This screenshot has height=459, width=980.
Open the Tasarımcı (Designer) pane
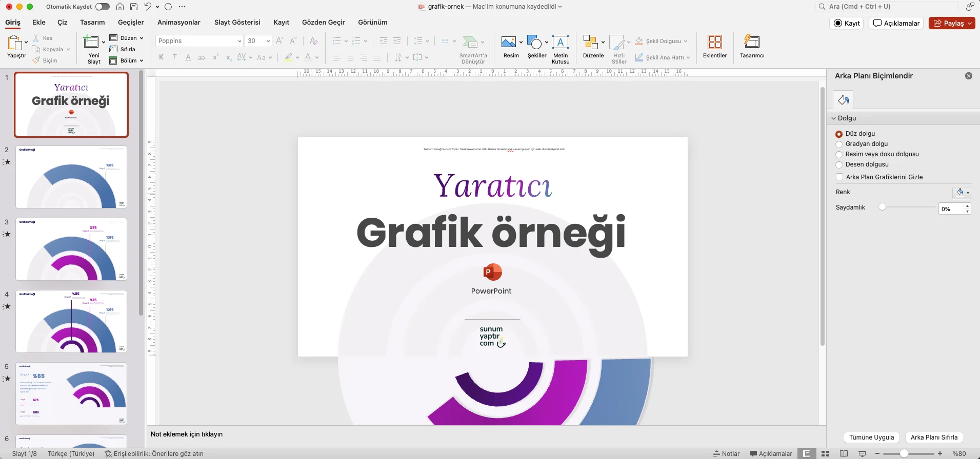(751, 42)
